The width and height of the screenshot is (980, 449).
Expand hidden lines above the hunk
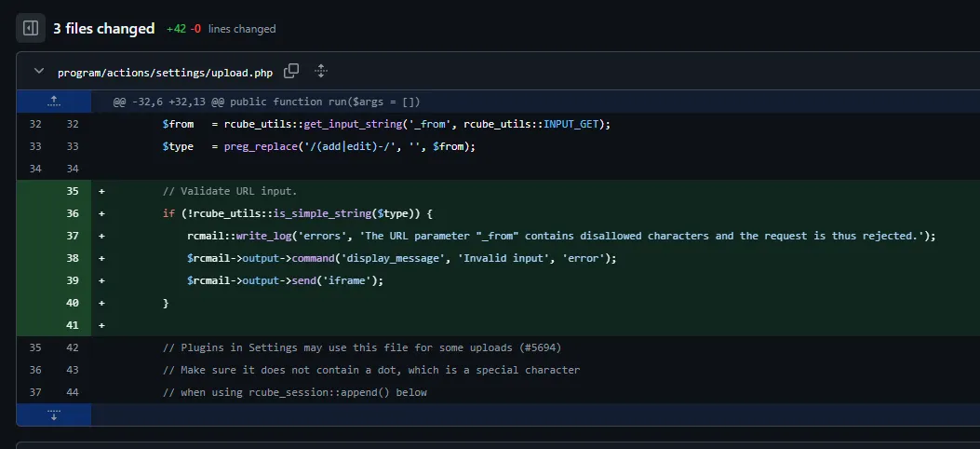[x=53, y=101]
